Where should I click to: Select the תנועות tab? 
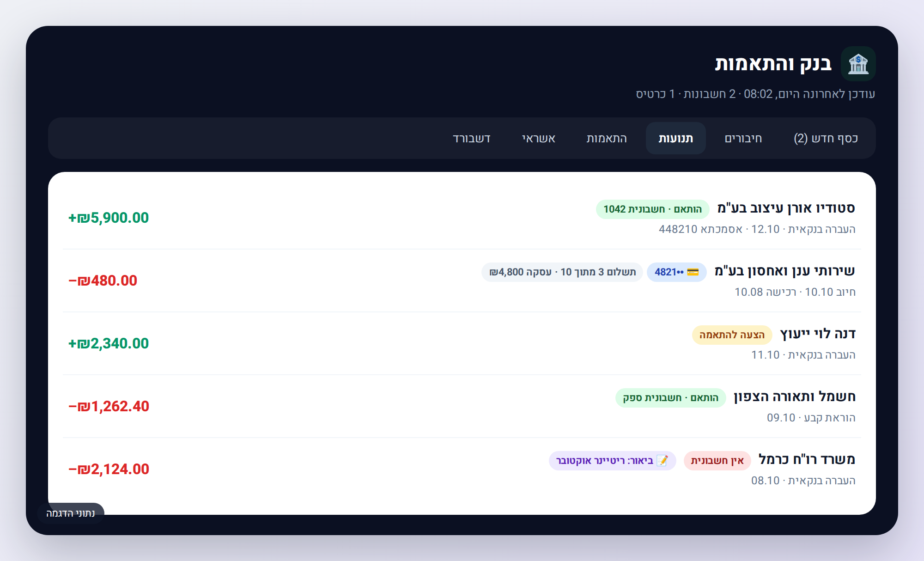click(675, 138)
